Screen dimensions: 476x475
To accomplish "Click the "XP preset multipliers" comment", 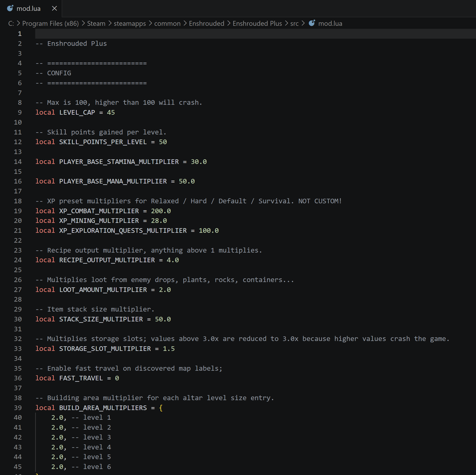I will [x=189, y=201].
